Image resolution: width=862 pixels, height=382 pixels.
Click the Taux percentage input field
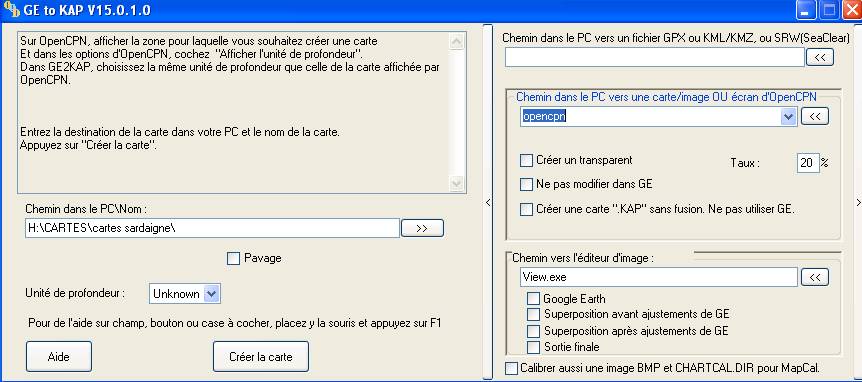click(x=808, y=163)
